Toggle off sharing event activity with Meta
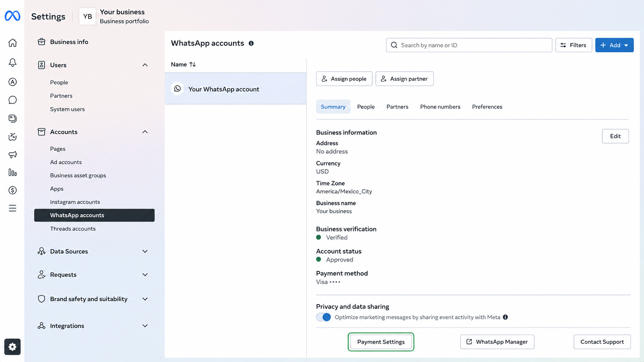The height and width of the screenshot is (362, 644). 324,317
